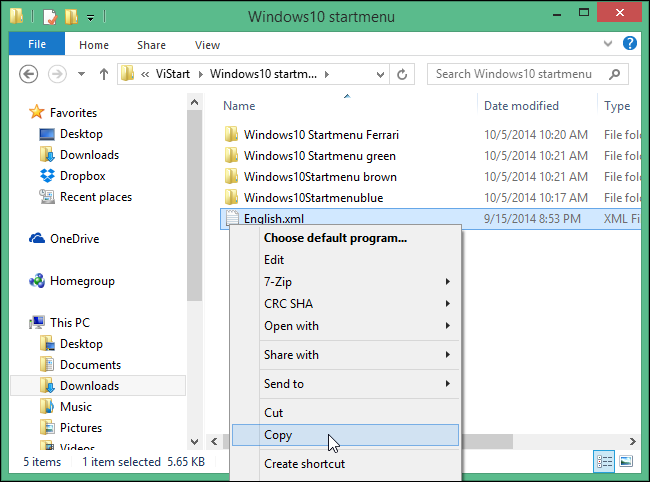650x482 pixels.
Task: Choose Cut in context menu
Action: (x=345, y=413)
